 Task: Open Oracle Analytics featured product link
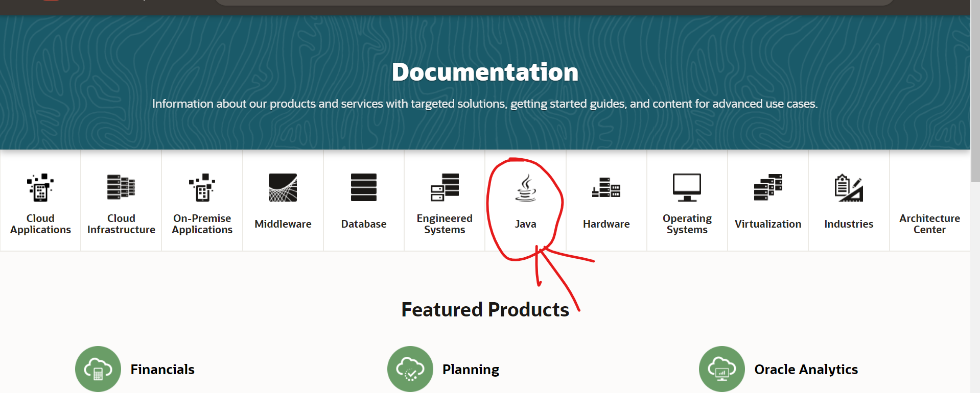click(806, 370)
